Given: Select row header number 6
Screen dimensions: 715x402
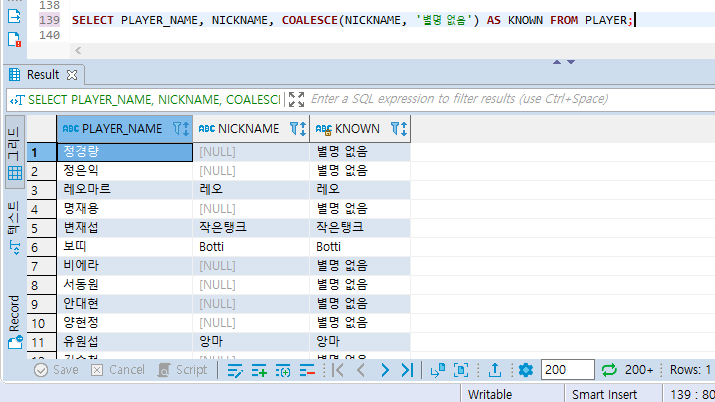Looking at the screenshot, I should 41,247.
